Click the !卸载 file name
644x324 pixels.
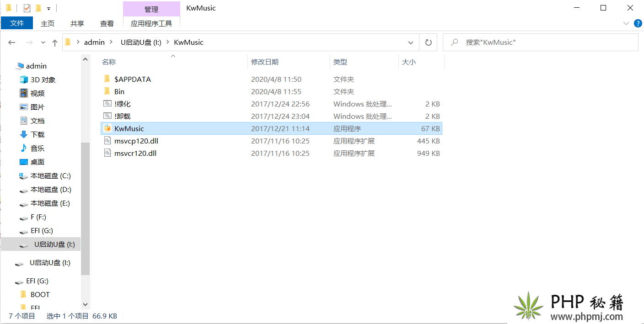point(123,116)
